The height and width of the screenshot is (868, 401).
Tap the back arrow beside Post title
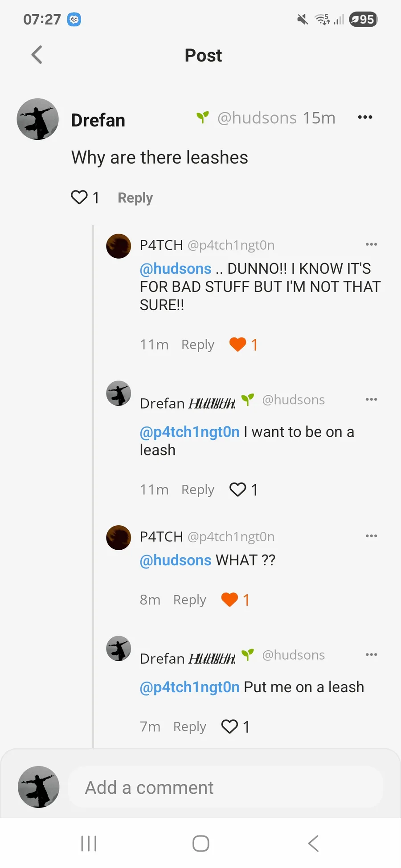click(x=37, y=55)
